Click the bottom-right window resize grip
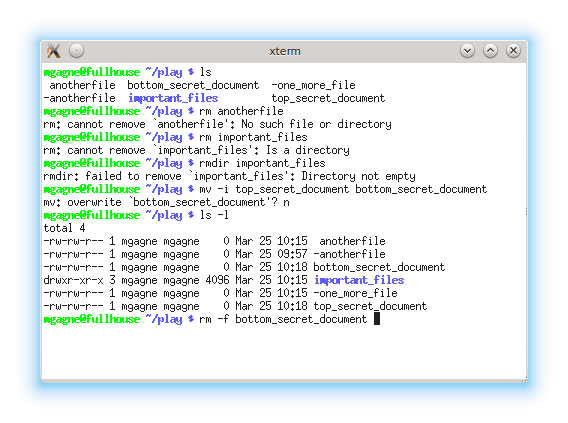Screen dimensions: 568x423 coord(524,380)
